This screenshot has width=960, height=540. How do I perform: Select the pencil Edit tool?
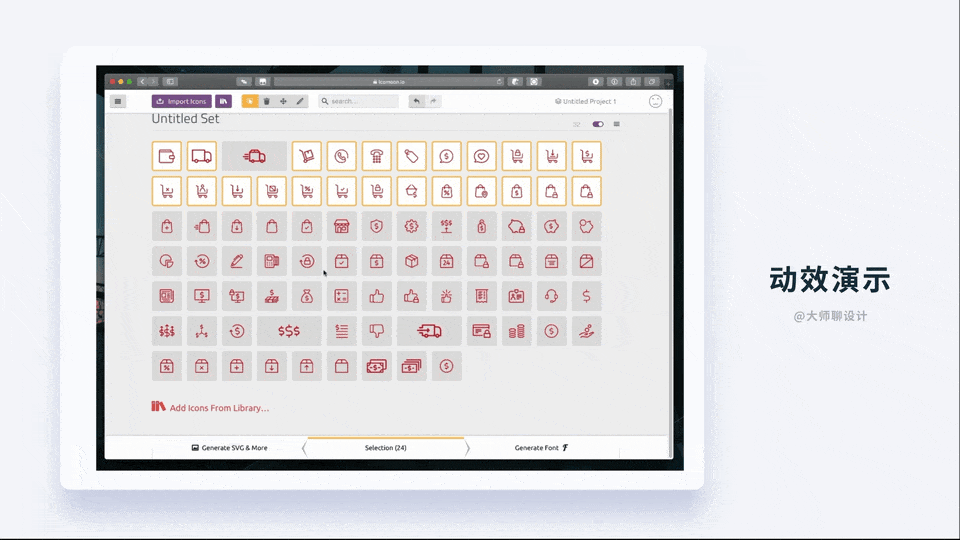pos(300,102)
